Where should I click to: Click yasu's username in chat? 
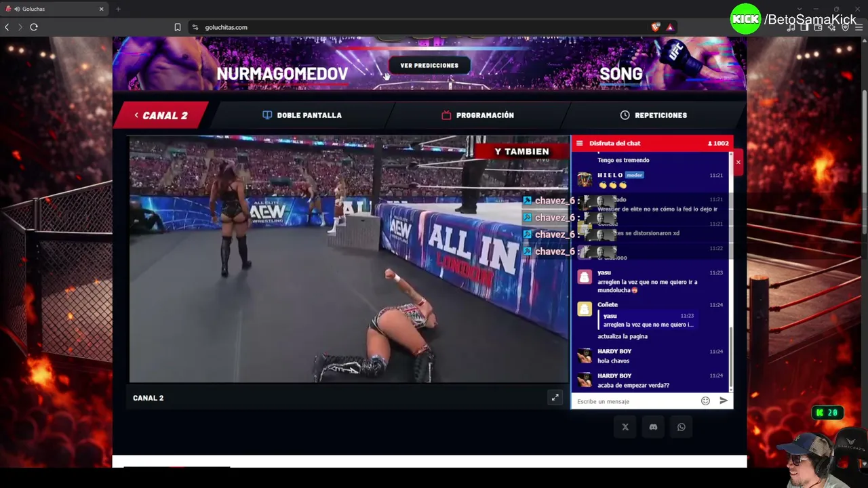[604, 272]
